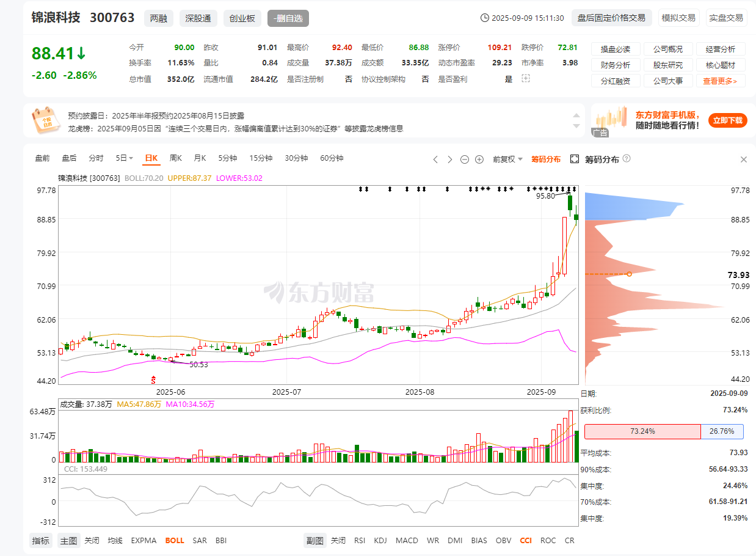
Task: Select BIAS sub-chart indicator
Action: pos(479,541)
